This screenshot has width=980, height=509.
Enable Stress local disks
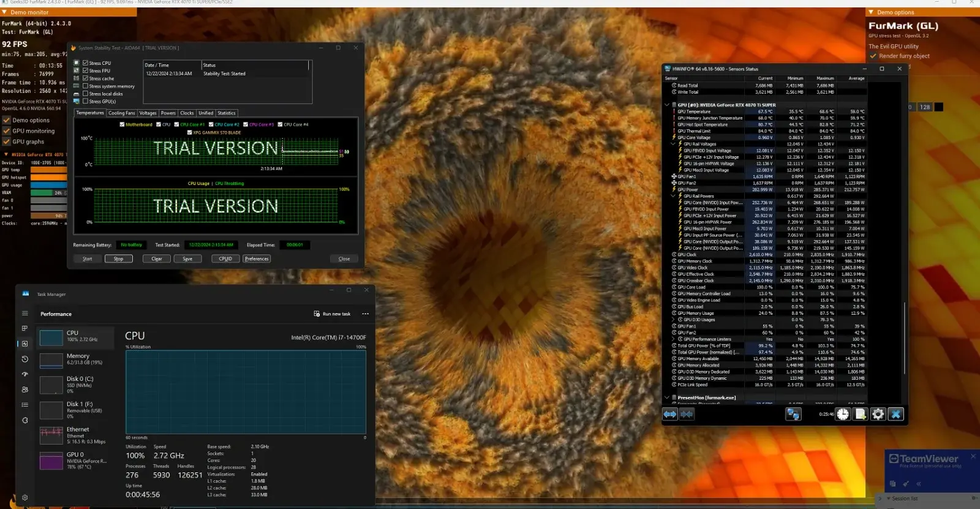[x=86, y=94]
